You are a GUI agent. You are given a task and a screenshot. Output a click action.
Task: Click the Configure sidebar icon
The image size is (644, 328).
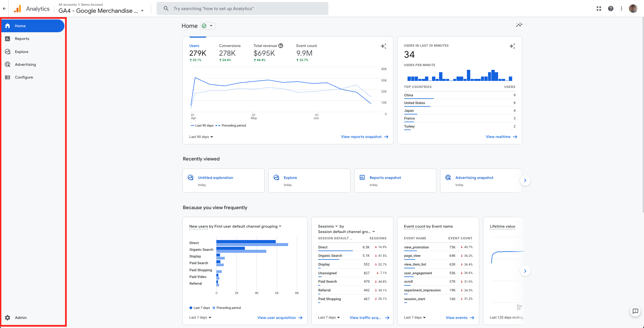[x=7, y=77]
